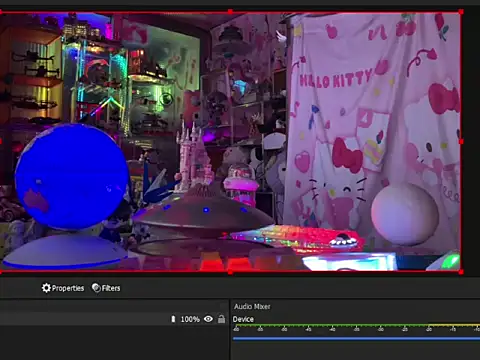Open the source Properties dialog label

point(68,288)
